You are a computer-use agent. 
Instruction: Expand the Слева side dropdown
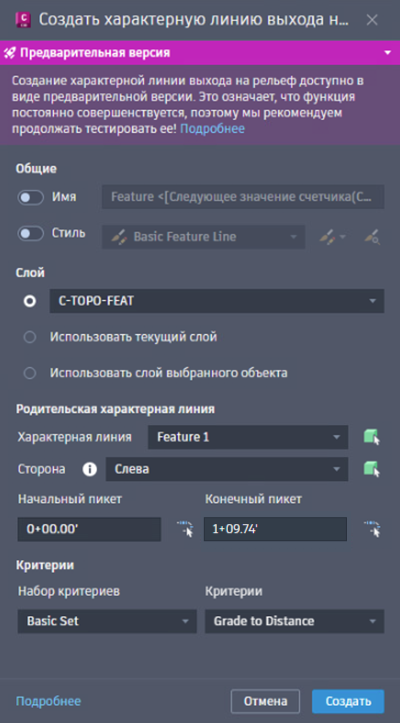(x=227, y=469)
